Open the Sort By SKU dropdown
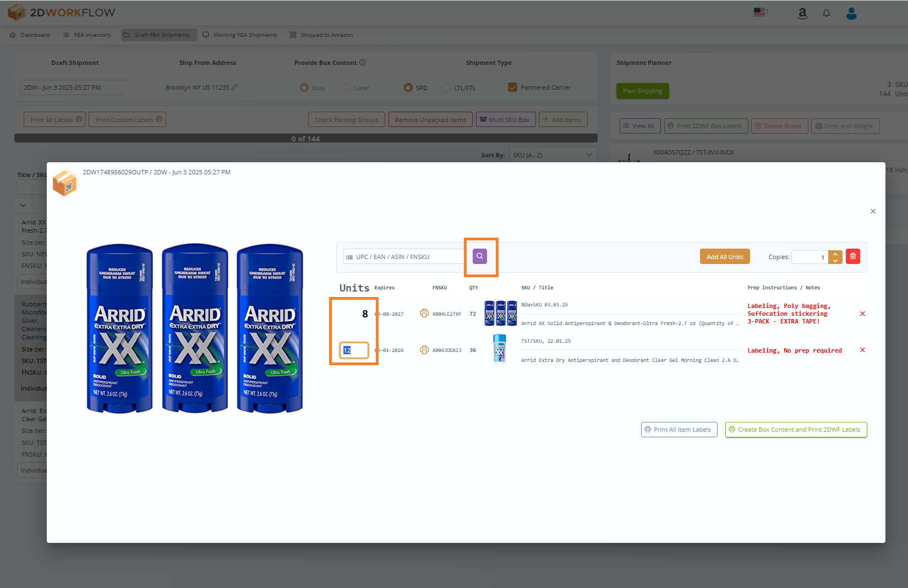908x588 pixels. (x=553, y=155)
